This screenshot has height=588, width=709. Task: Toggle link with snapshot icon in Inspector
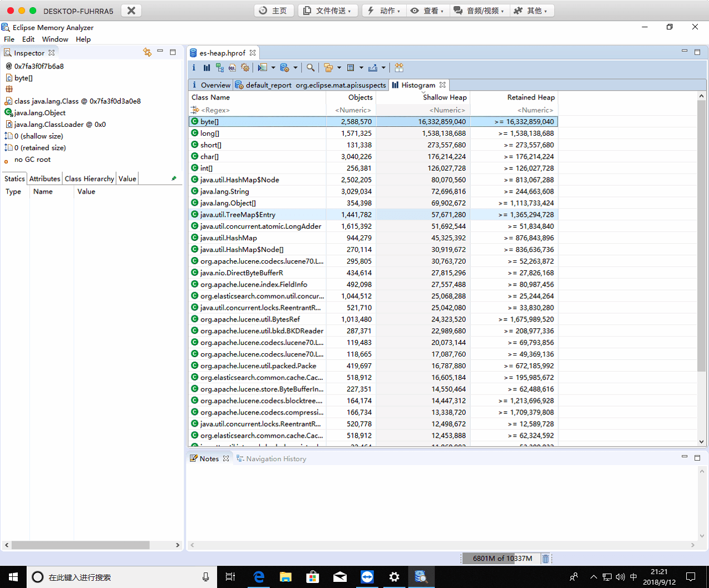click(147, 52)
